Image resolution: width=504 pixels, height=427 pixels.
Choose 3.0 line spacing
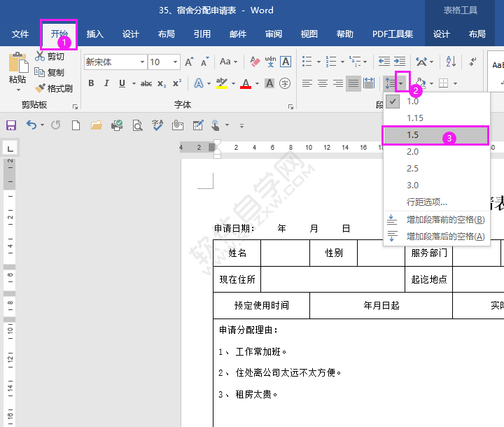click(437, 185)
